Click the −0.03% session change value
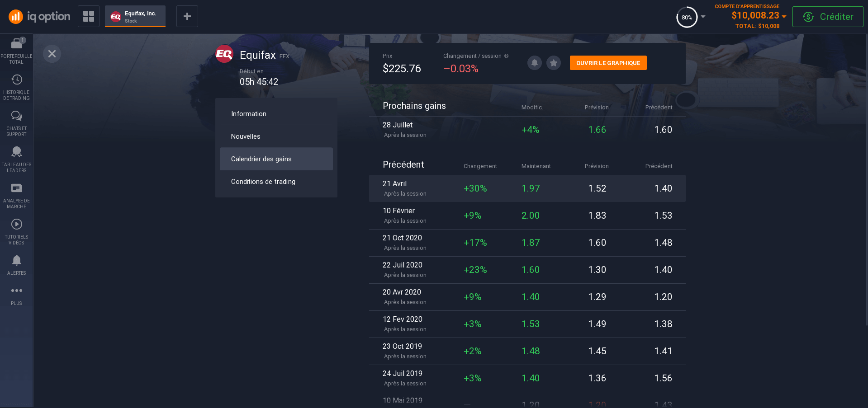Screen dimensions: 868x408 pyautogui.click(x=461, y=69)
